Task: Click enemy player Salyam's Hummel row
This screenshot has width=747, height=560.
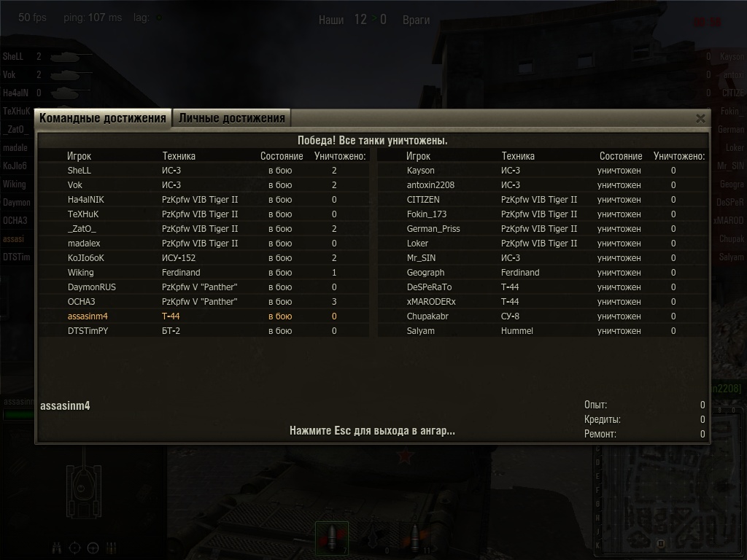Action: tap(542, 331)
